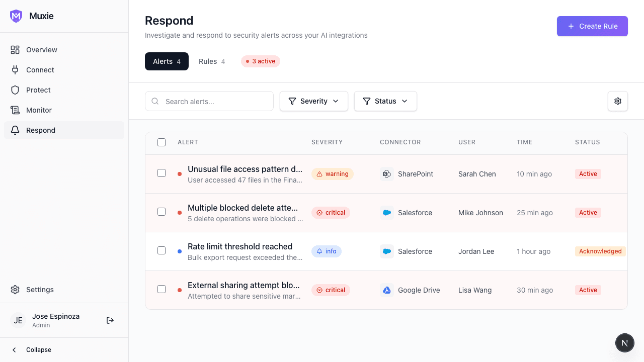The width and height of the screenshot is (644, 362).
Task: Open the Severity filter dropdown
Action: pyautogui.click(x=314, y=101)
